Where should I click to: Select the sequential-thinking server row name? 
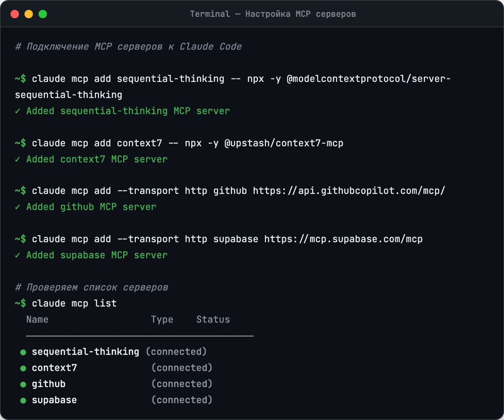pos(85,352)
